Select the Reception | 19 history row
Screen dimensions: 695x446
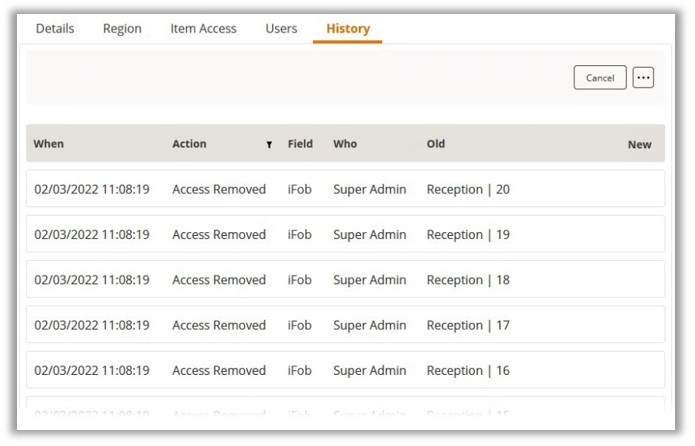345,235
